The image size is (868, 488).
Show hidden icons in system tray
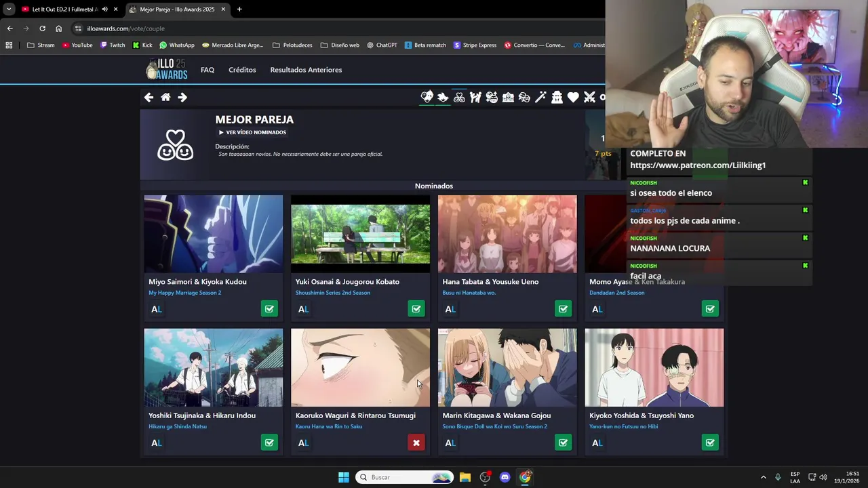coord(763,477)
